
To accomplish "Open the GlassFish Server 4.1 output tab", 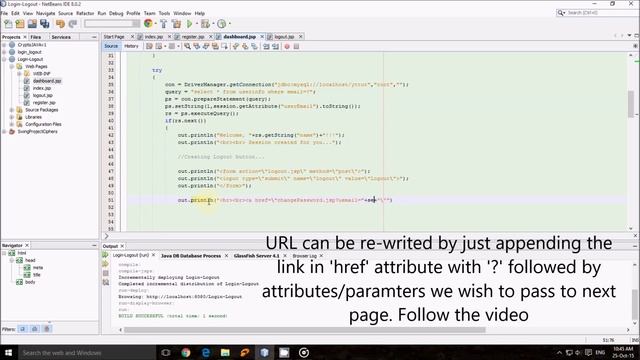I will coord(256,256).
